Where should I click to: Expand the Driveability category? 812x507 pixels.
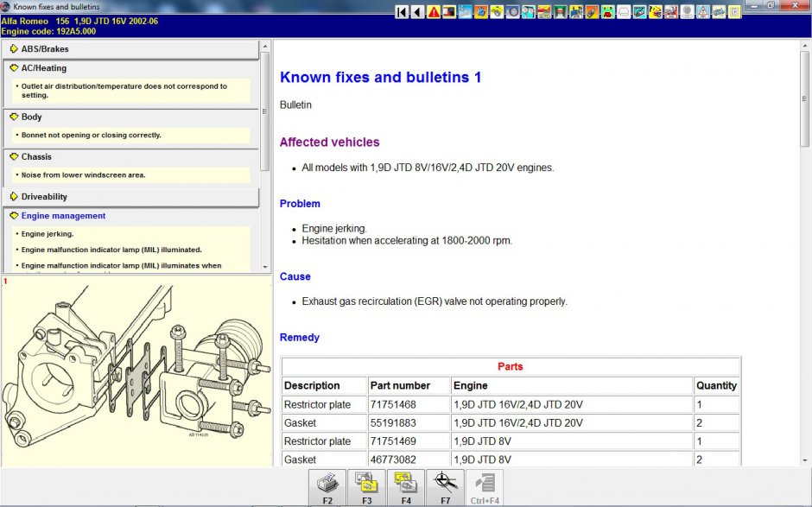(x=44, y=197)
